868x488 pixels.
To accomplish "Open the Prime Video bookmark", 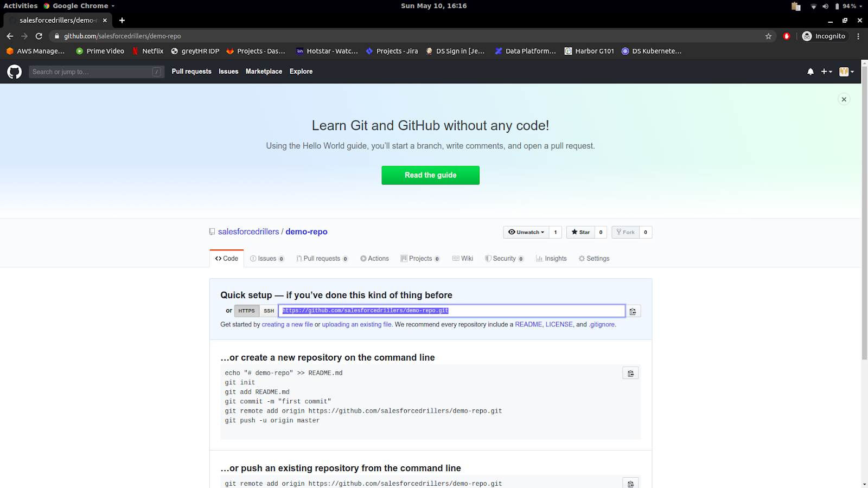I will [x=100, y=51].
